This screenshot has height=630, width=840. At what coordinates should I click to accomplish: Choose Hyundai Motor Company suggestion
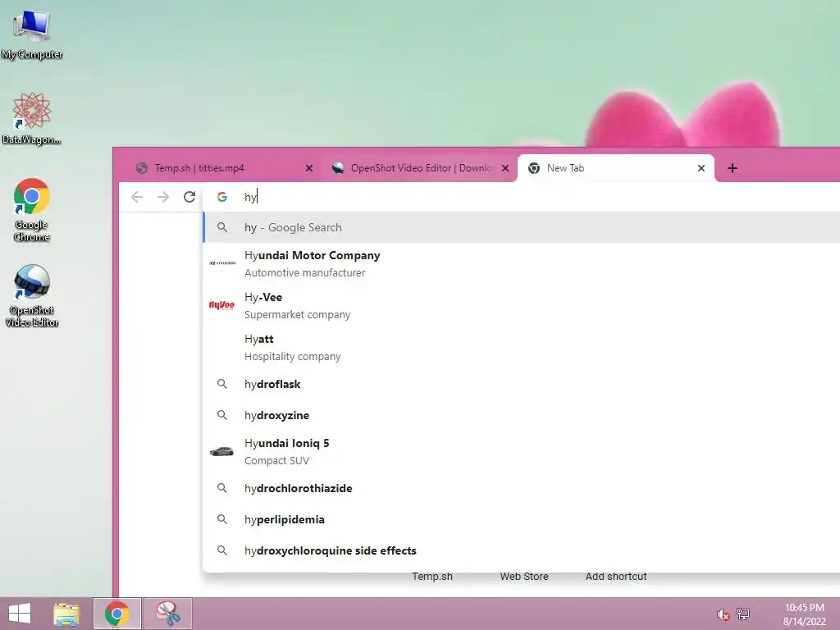[521, 263]
